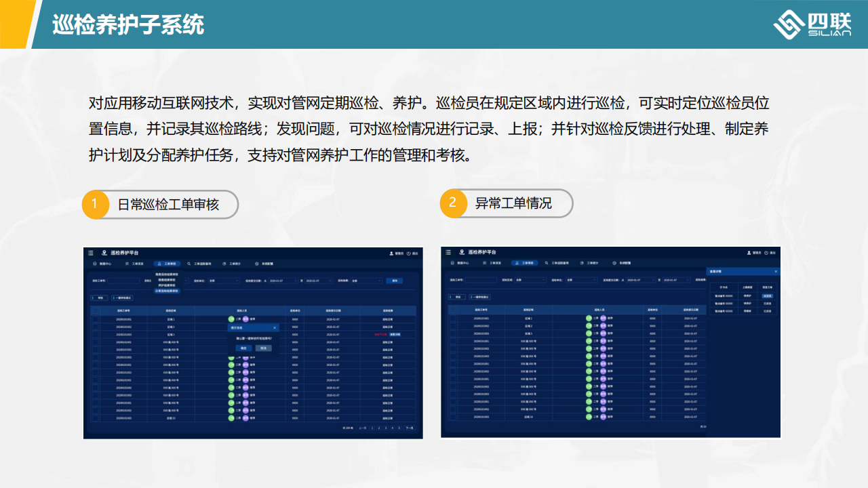Open 工单追踪查询 tab in left screenshot

[x=199, y=264]
